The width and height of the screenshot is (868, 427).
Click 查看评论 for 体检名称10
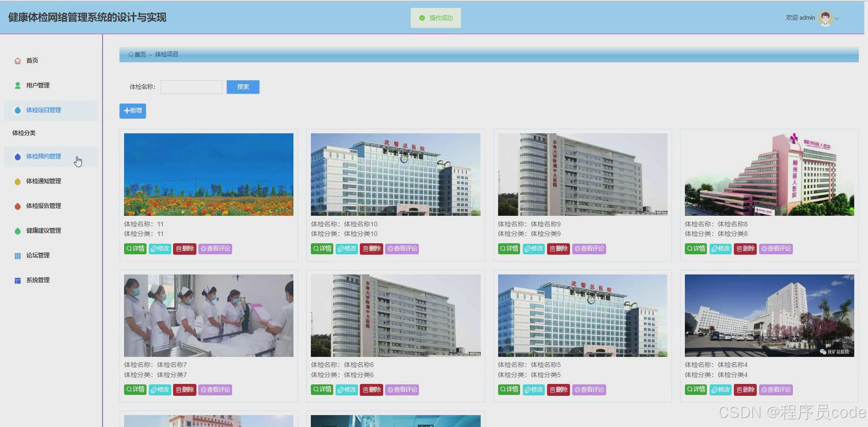(x=402, y=249)
